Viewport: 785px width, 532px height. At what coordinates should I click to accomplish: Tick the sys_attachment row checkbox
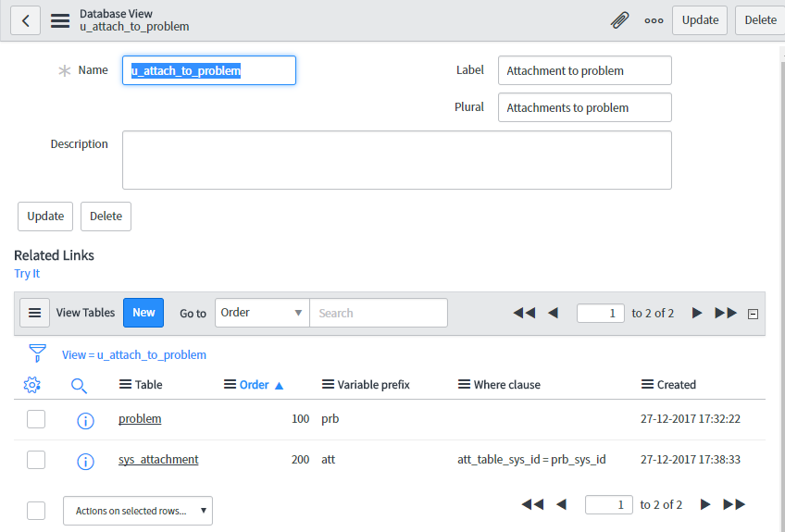tap(36, 460)
